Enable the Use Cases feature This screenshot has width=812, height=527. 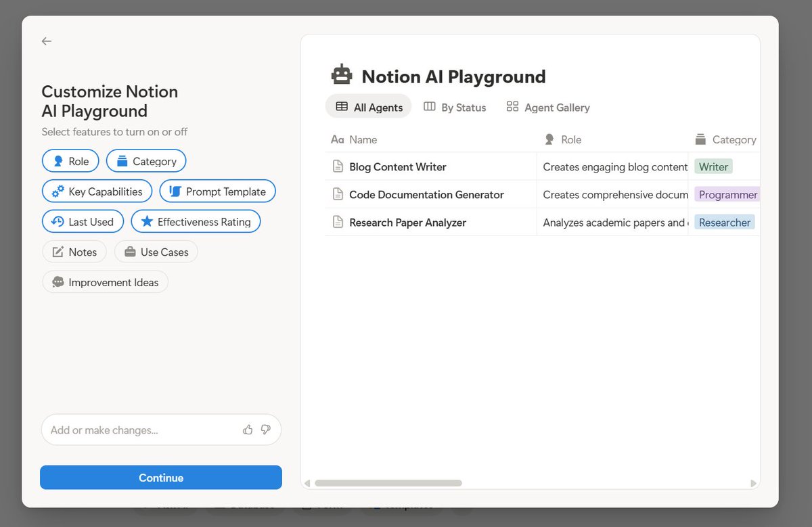click(156, 252)
